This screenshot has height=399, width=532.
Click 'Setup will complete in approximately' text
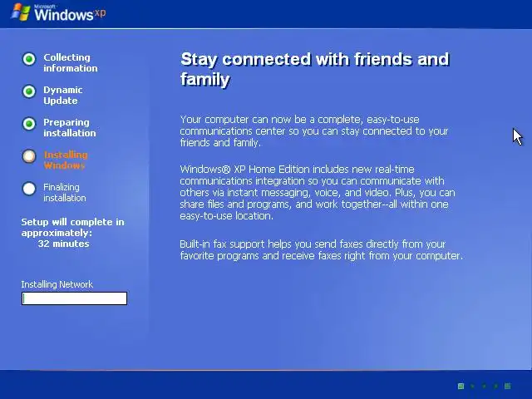tap(72, 227)
